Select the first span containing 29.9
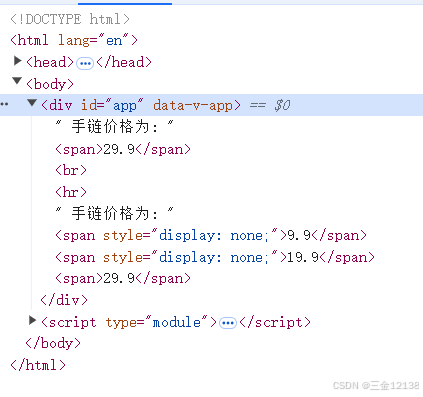423x397 pixels. click(x=123, y=149)
